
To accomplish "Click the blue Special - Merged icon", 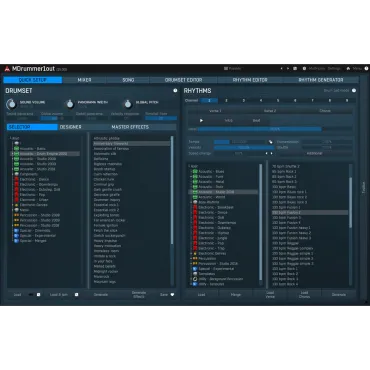I will 16,241.
